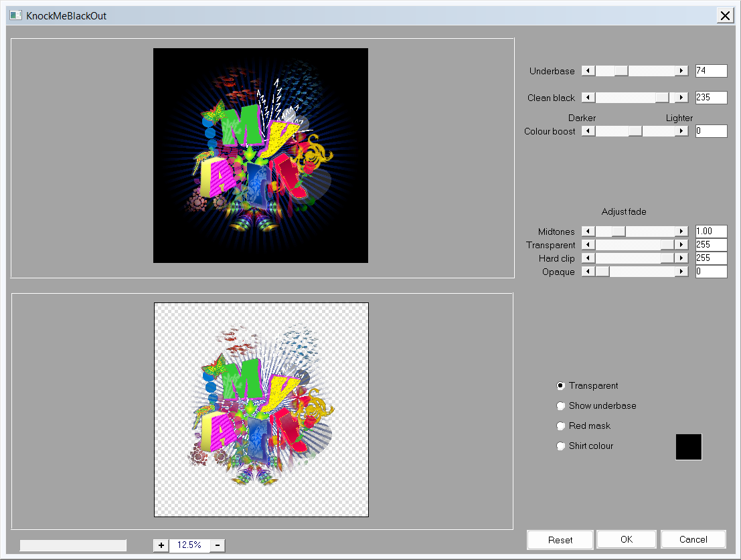Zoom in with the plus button
The image size is (741, 560).
[161, 545]
